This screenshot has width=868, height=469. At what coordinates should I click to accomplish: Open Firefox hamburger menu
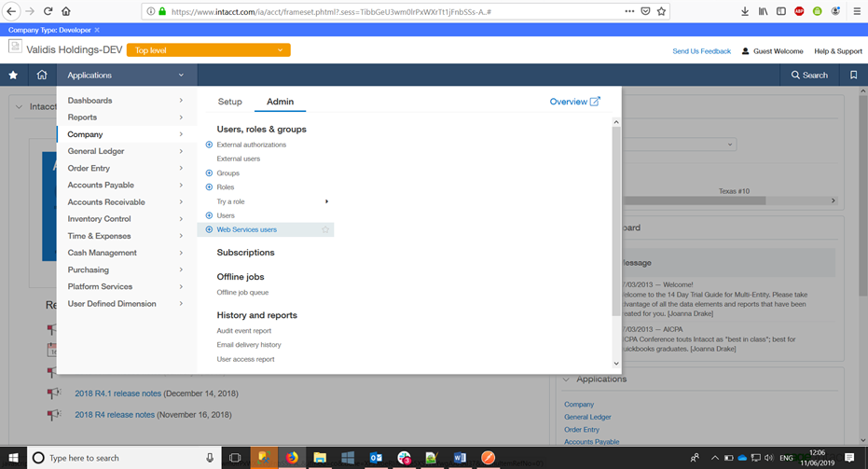click(857, 11)
